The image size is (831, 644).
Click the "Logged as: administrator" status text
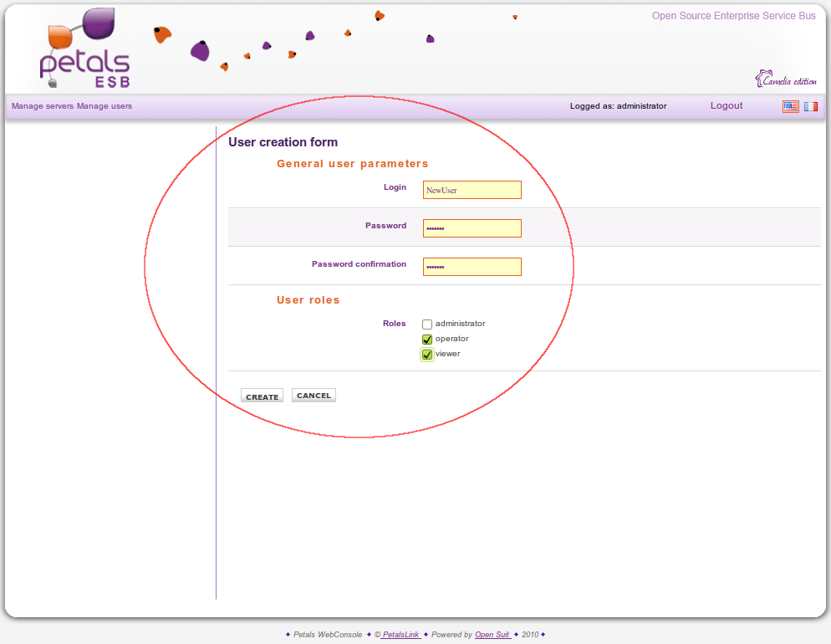pos(618,106)
